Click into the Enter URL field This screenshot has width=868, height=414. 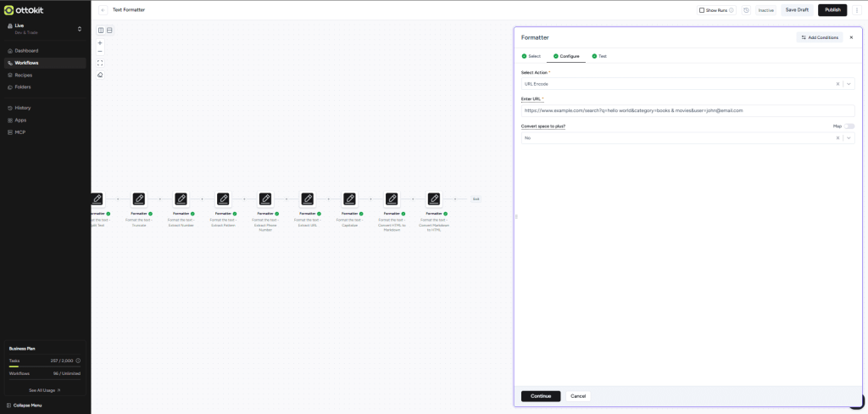[687, 110]
